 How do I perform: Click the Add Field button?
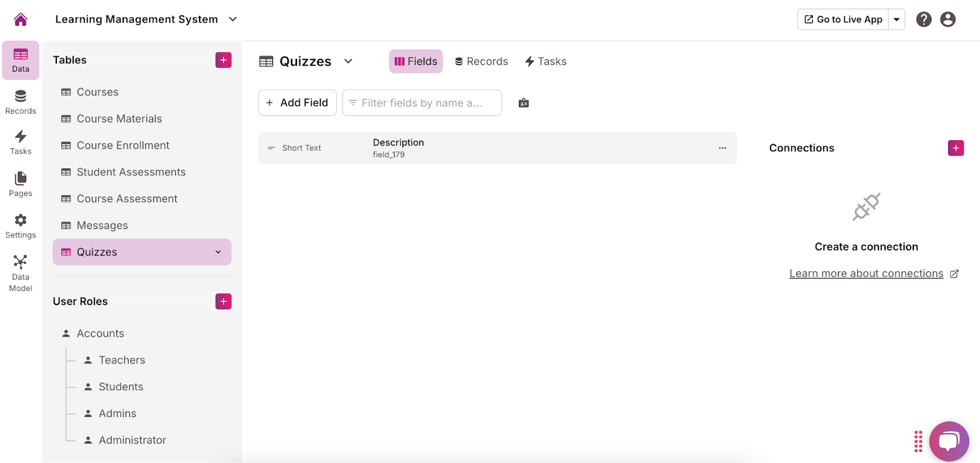point(298,103)
